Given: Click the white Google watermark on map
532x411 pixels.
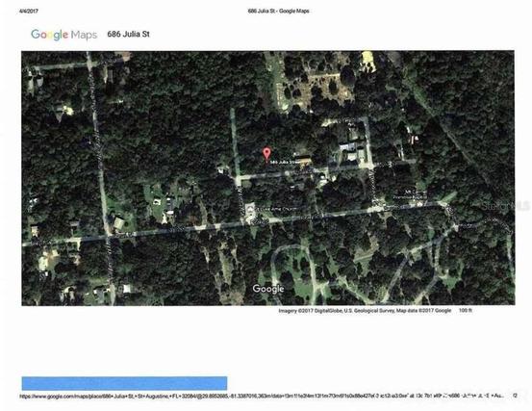Looking at the screenshot, I should click(268, 289).
